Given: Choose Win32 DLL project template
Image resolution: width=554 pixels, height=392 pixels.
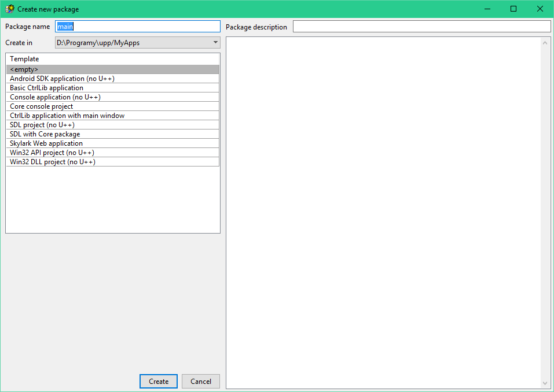Looking at the screenshot, I should [112, 162].
